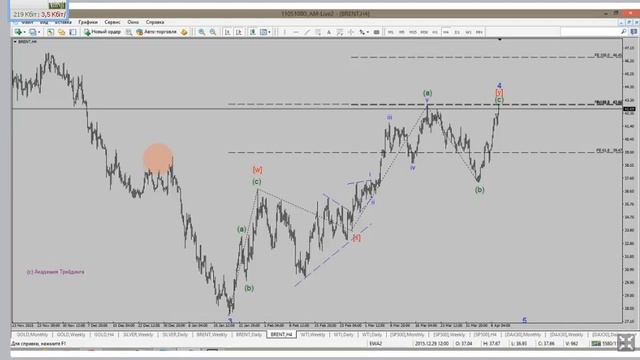Screen dimensions: 640x360
Task: Click the Zoom Out magnifier icon
Action: coord(213,32)
